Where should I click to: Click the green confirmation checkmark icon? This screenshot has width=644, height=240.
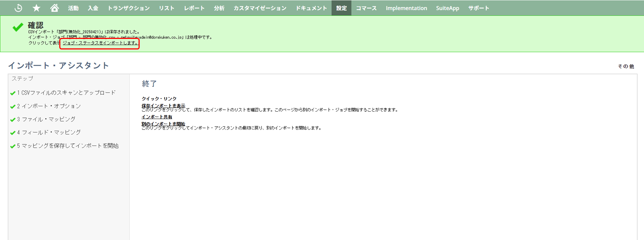(18, 27)
